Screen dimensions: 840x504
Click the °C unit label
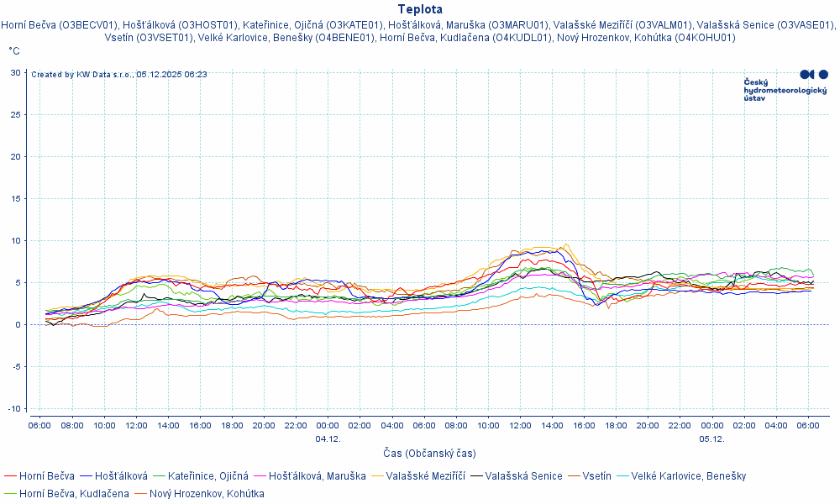[x=14, y=51]
